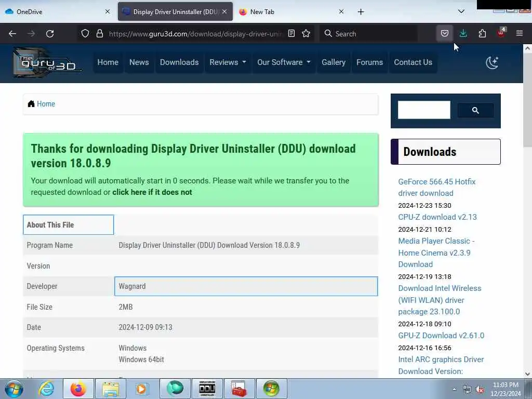This screenshot has width=532, height=399.
Task: Open GeForce 566.45 Hotfix driver download link
Action: (436, 187)
